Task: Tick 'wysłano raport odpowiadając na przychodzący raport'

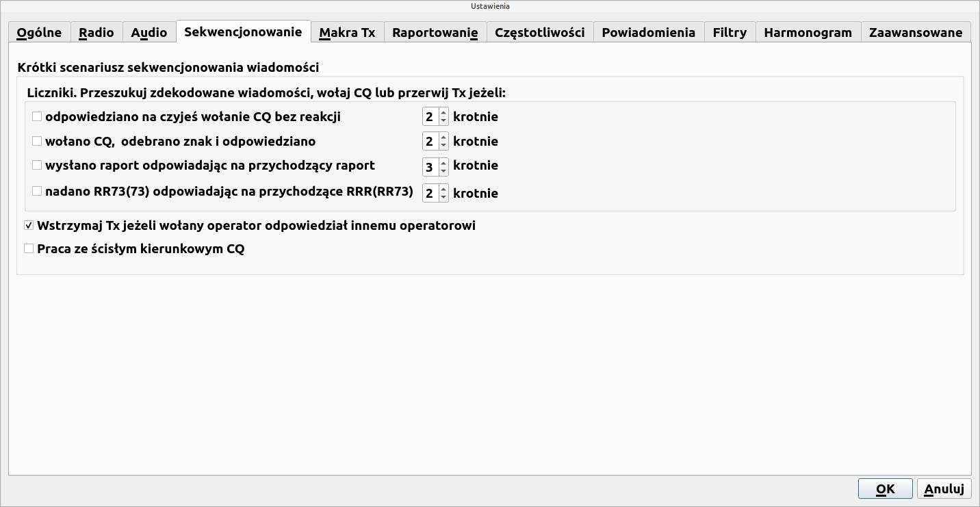Action: coord(37,166)
